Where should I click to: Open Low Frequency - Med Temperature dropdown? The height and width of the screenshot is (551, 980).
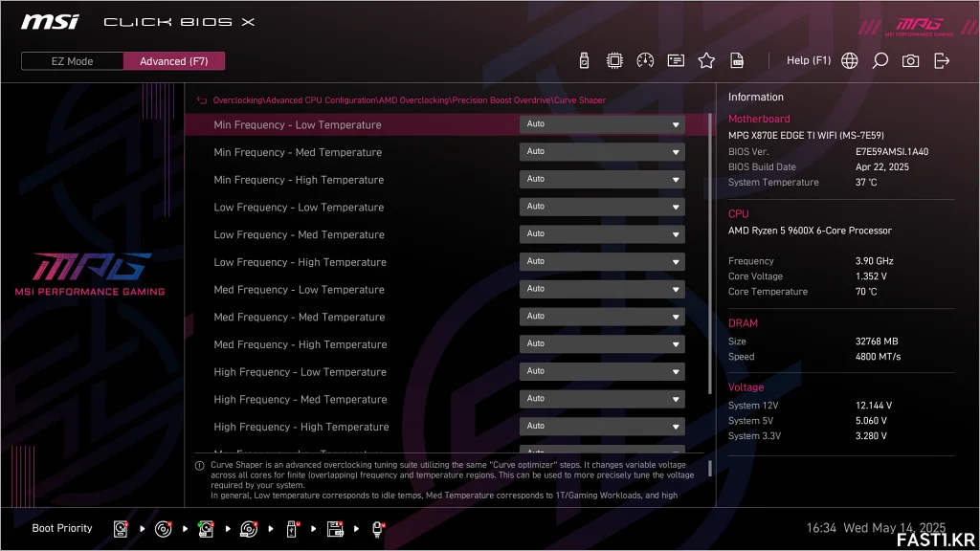click(x=602, y=234)
